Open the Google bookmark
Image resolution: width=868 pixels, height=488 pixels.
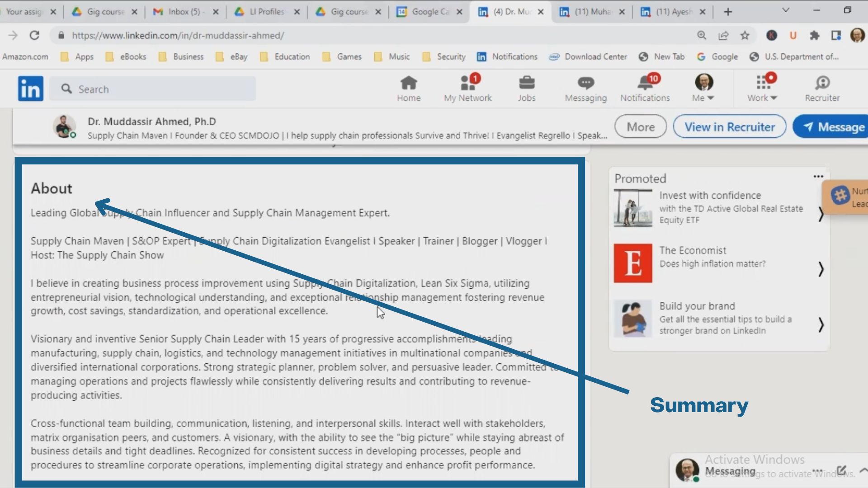pyautogui.click(x=717, y=56)
